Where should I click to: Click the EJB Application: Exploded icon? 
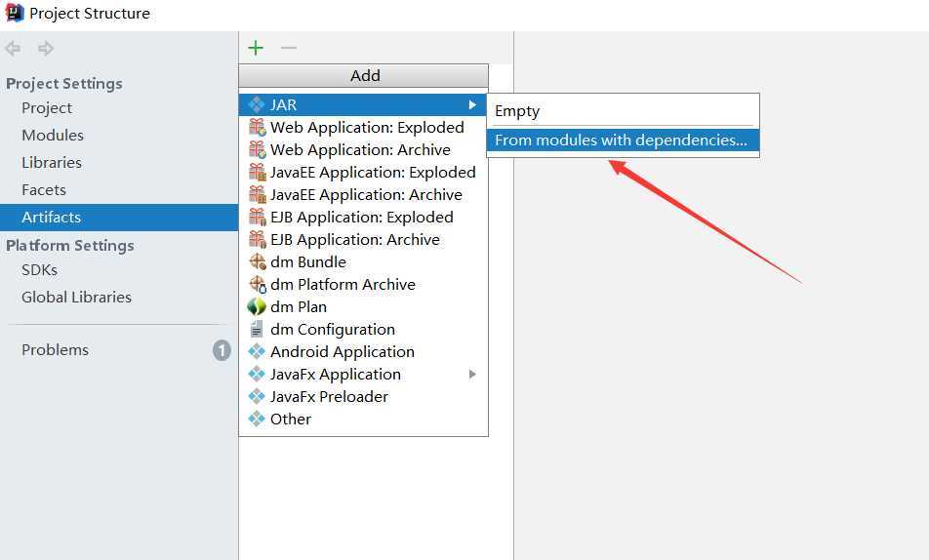pos(258,218)
